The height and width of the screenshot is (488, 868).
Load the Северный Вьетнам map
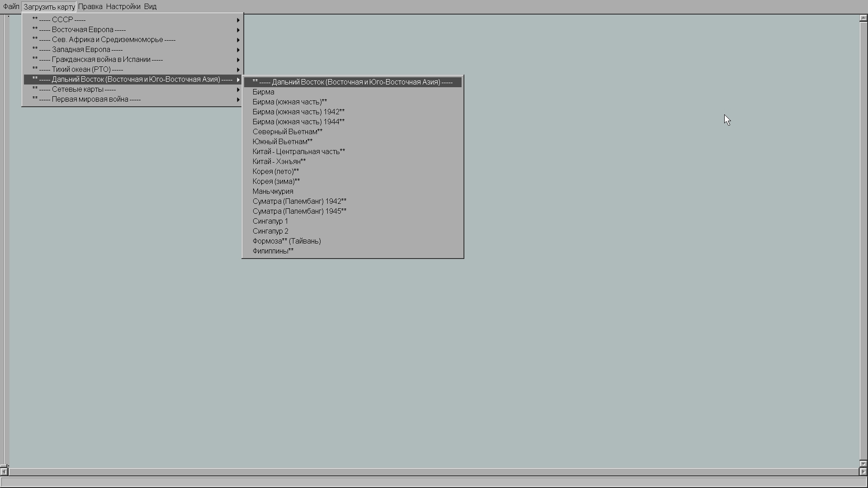(x=288, y=132)
